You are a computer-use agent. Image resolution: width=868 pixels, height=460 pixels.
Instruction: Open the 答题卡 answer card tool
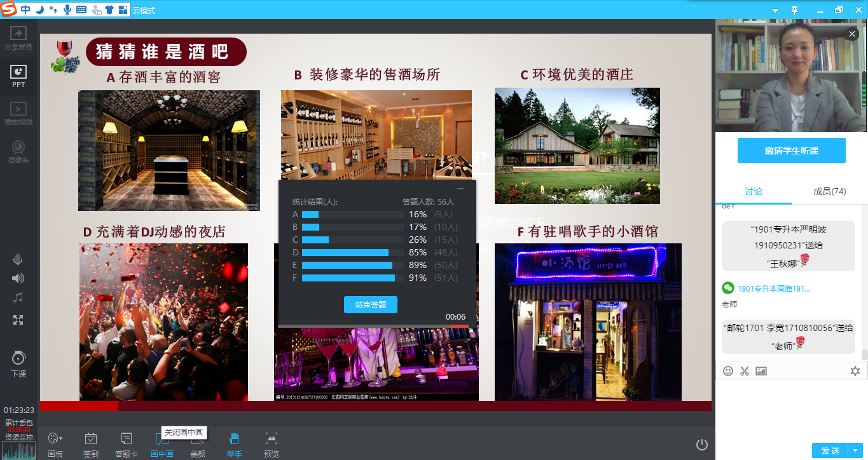point(126,443)
